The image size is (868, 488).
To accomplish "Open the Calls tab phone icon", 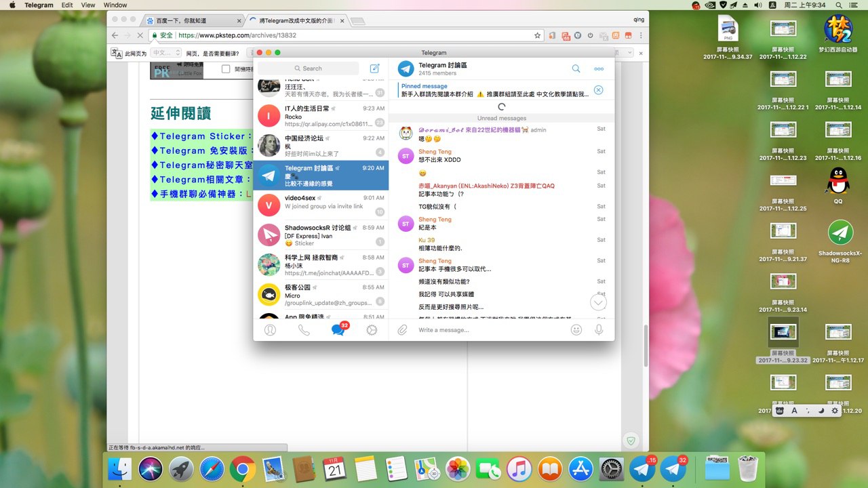I will (x=304, y=330).
